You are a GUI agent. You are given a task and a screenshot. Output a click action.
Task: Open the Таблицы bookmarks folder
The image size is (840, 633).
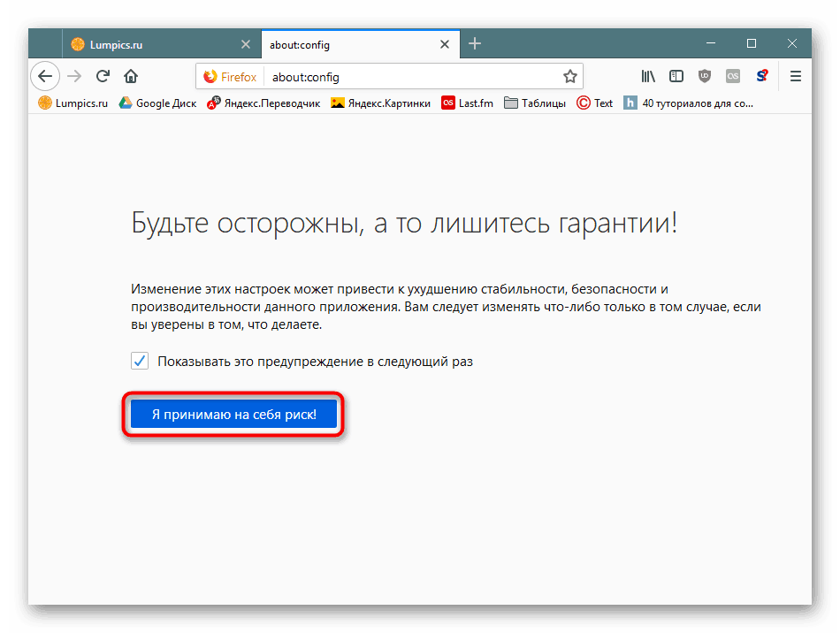tap(535, 103)
